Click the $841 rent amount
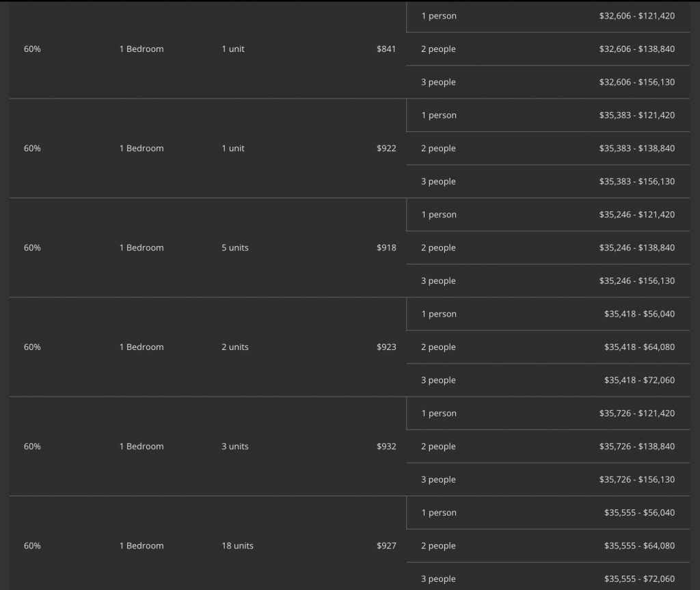 [x=386, y=49]
